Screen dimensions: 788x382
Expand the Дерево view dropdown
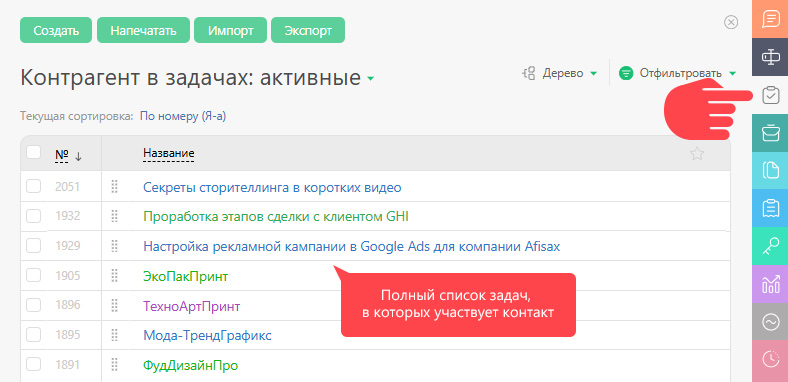593,74
